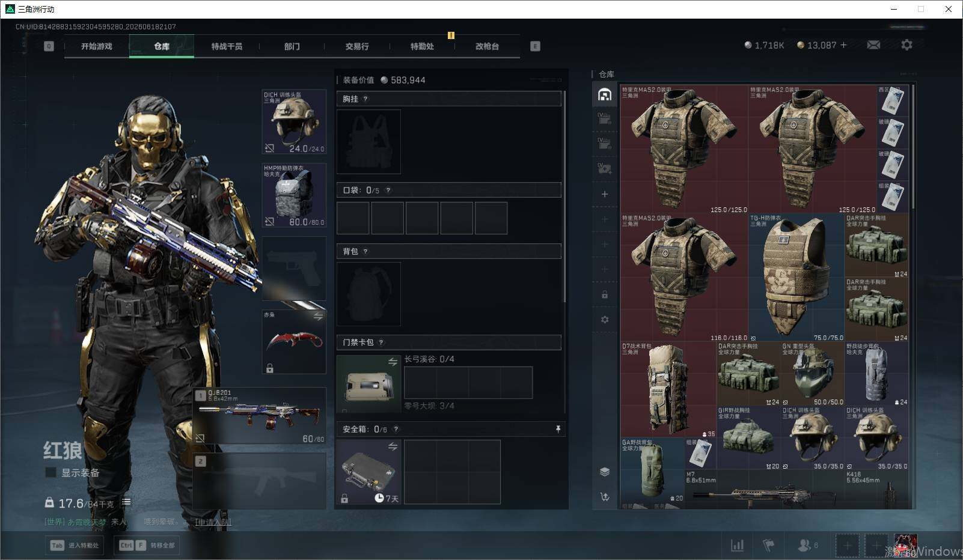Open the first IV storage box icon
This screenshot has height=560, width=963.
click(605, 118)
